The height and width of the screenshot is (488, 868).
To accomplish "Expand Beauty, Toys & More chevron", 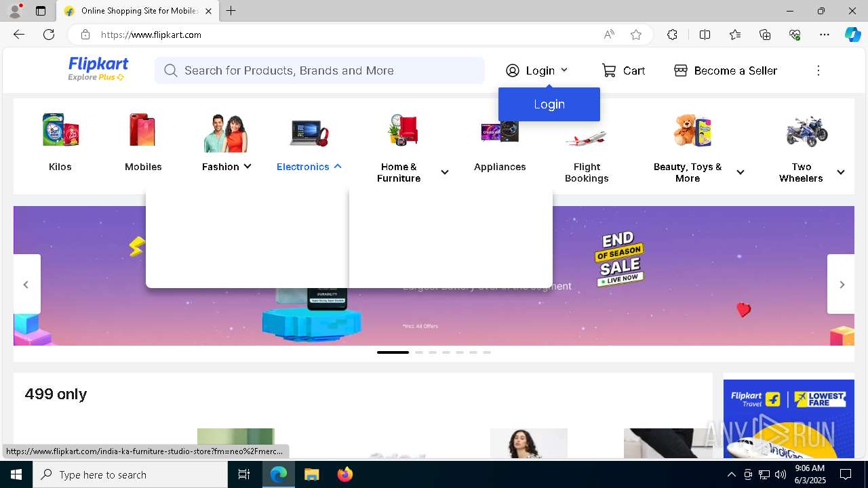I will [741, 172].
